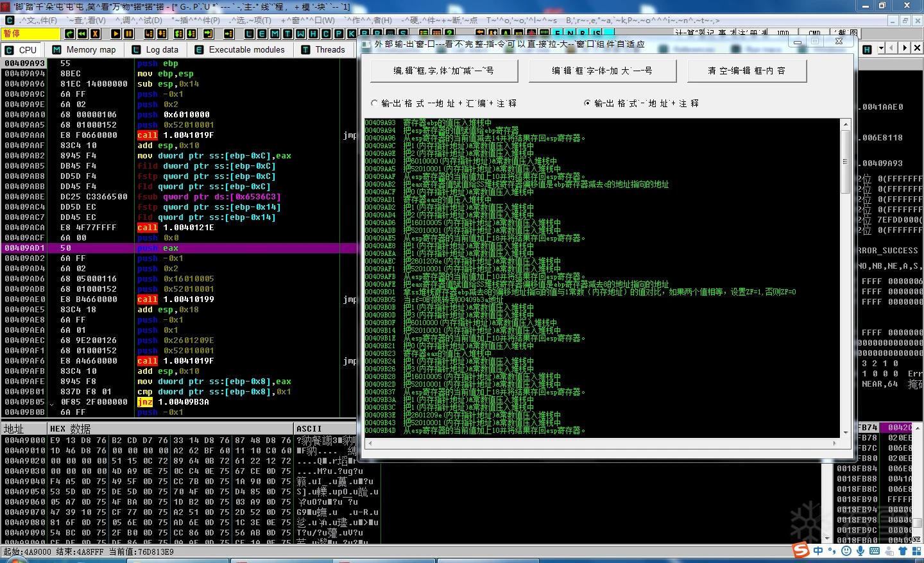Click the Sogou toolbox grid icon
The image size is (924, 563).
(x=917, y=550)
